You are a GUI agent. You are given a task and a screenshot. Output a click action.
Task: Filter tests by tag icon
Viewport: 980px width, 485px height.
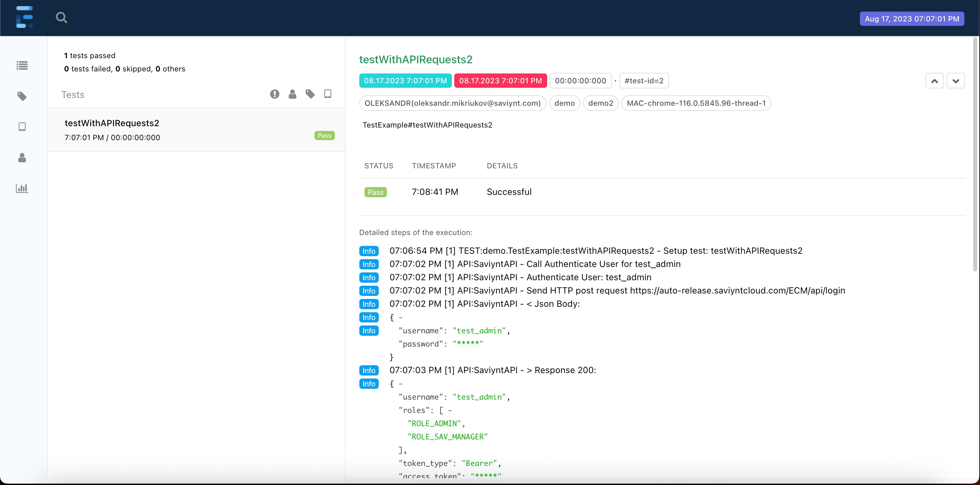(310, 94)
